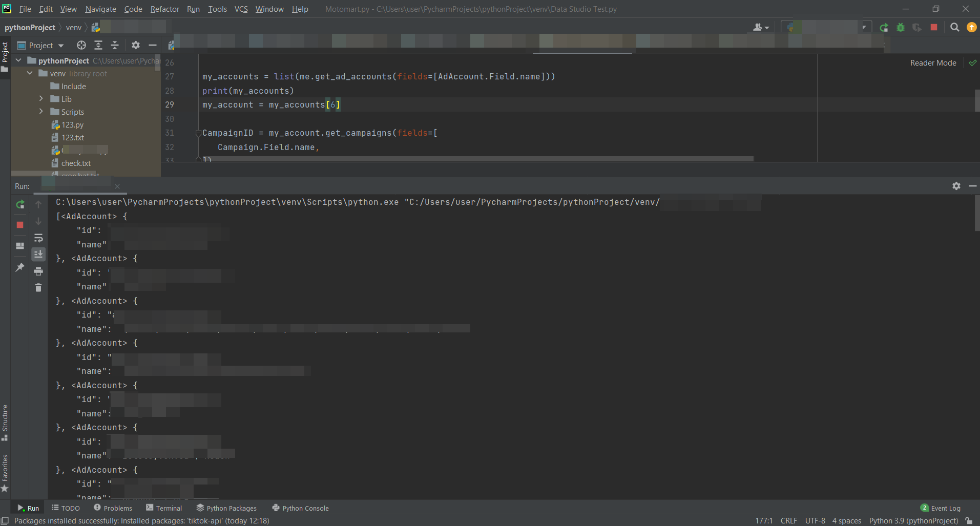Click the Rerun icon in Run panel

20,205
